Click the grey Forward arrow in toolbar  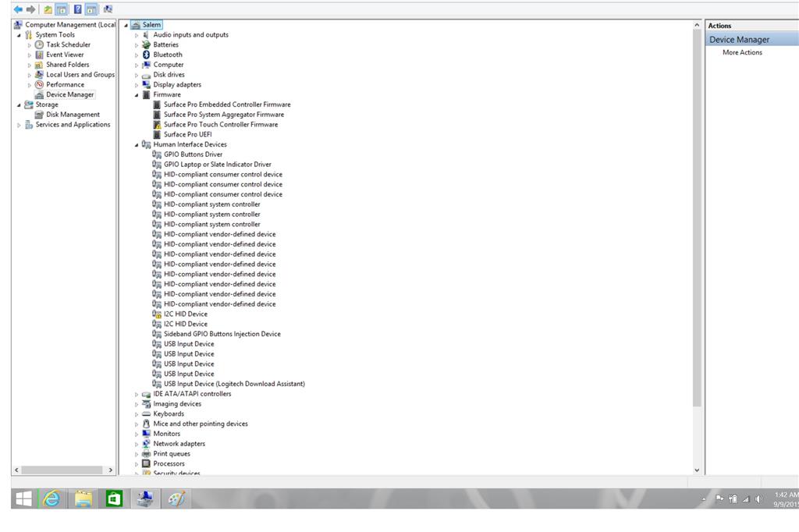point(31,9)
